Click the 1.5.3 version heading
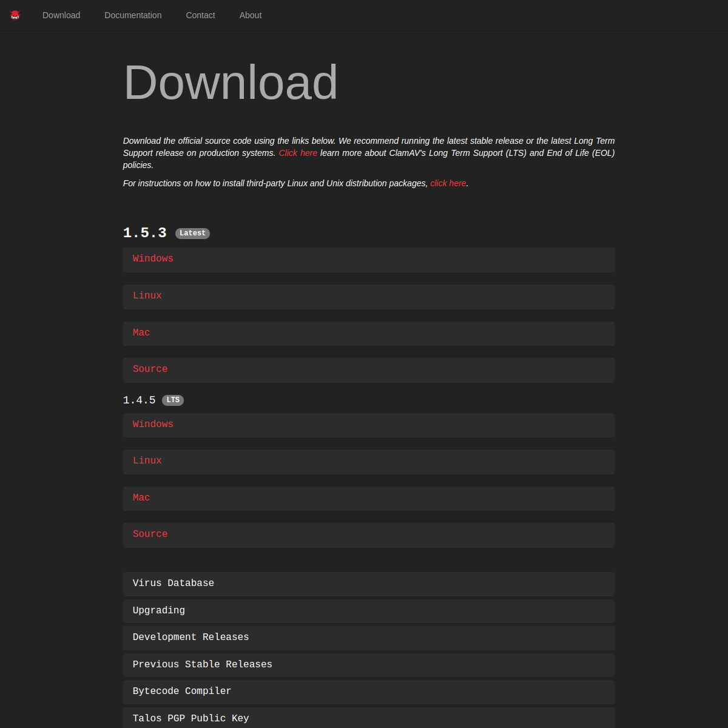The width and height of the screenshot is (728, 728). [x=144, y=233]
